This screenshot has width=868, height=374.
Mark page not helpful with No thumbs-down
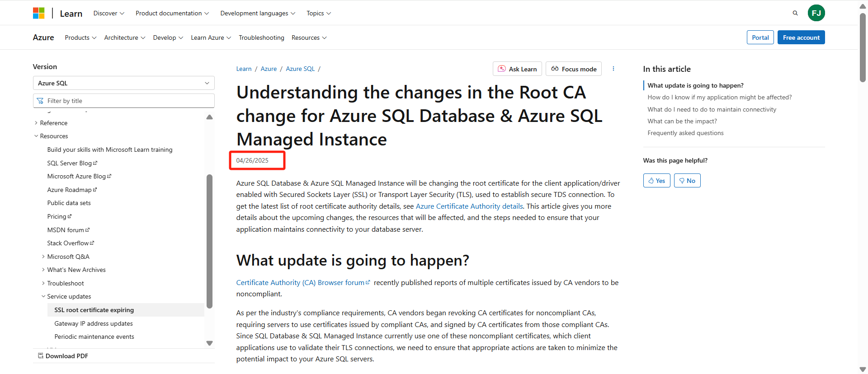[687, 181]
